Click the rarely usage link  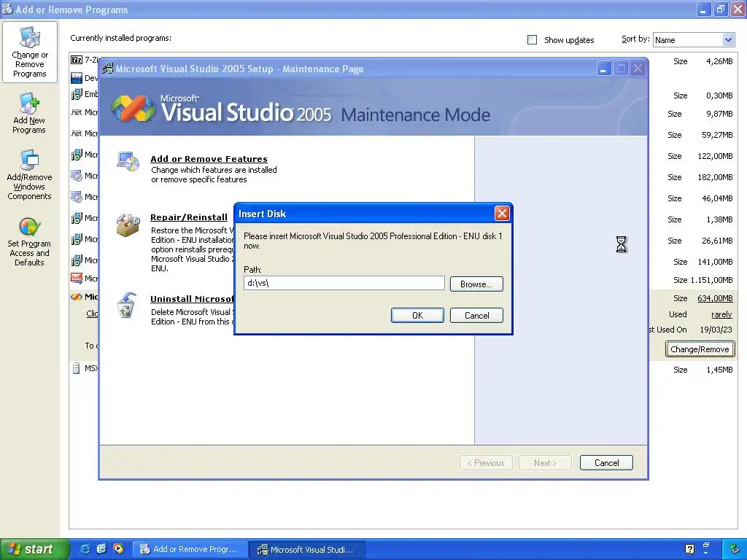[x=721, y=314]
